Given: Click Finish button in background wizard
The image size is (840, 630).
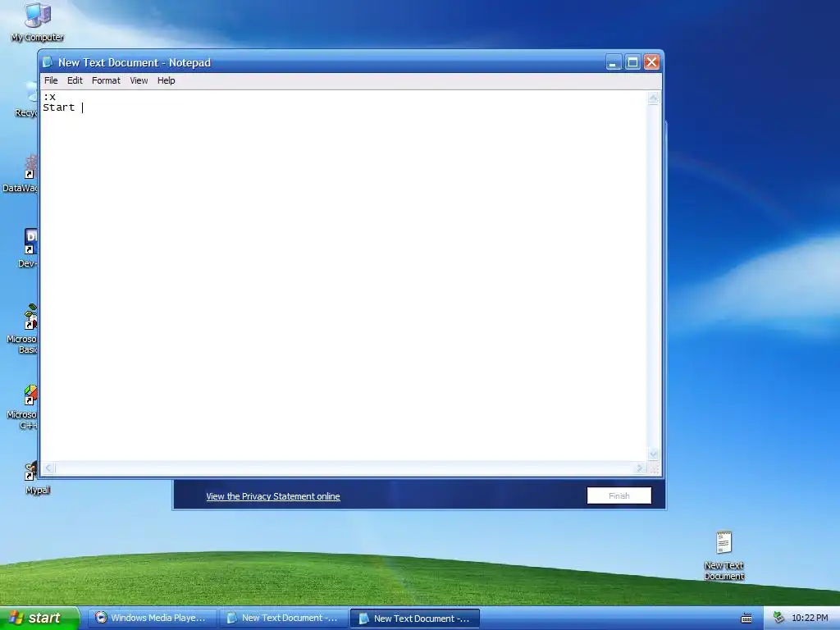Looking at the screenshot, I should (619, 495).
